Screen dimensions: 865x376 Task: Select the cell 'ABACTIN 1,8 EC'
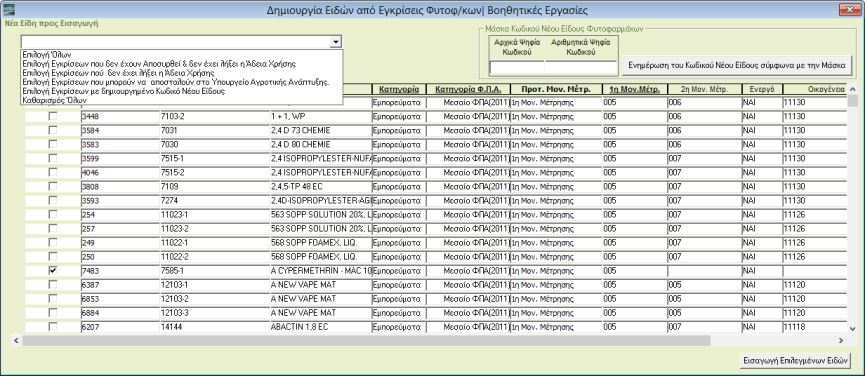point(321,326)
